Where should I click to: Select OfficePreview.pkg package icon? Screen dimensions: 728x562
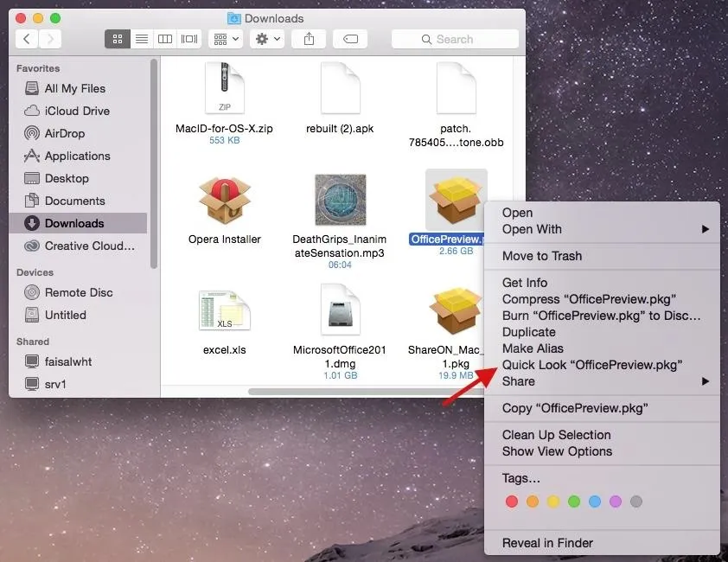456,201
